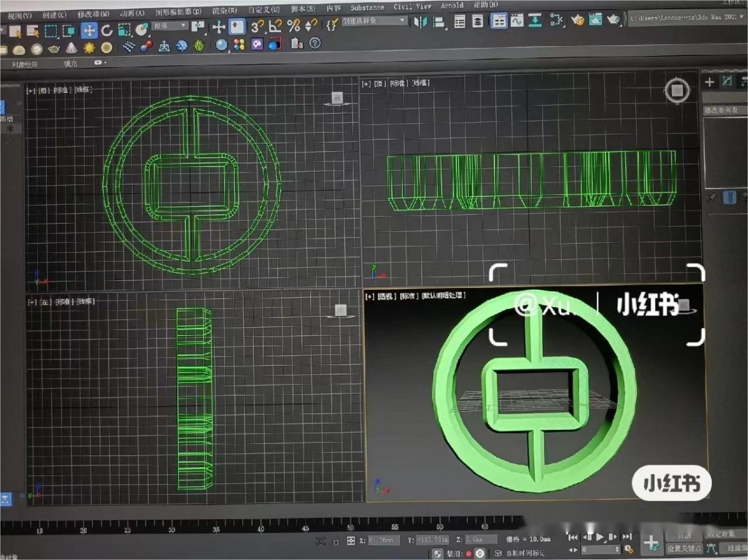The height and width of the screenshot is (560, 748).
Task: Click the ViewCube in the top-right viewport
Action: 677,91
